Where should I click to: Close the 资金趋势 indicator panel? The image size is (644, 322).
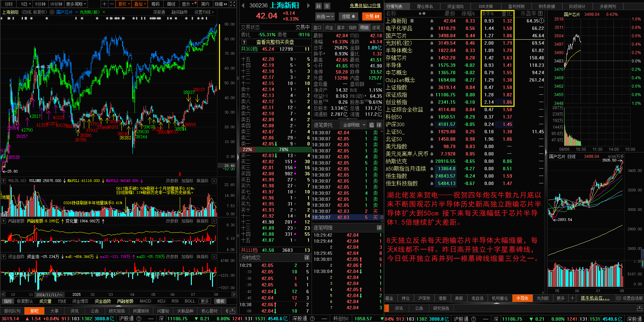coord(214,257)
